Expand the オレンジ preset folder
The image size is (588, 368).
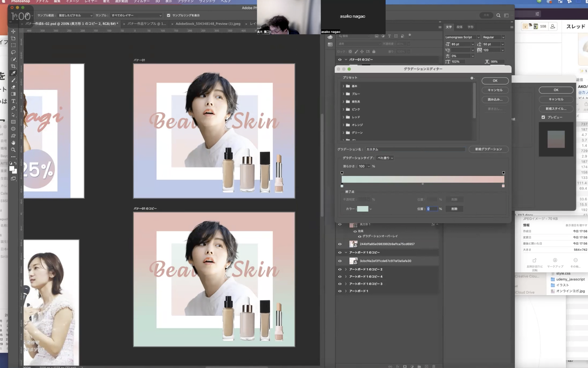(x=343, y=125)
